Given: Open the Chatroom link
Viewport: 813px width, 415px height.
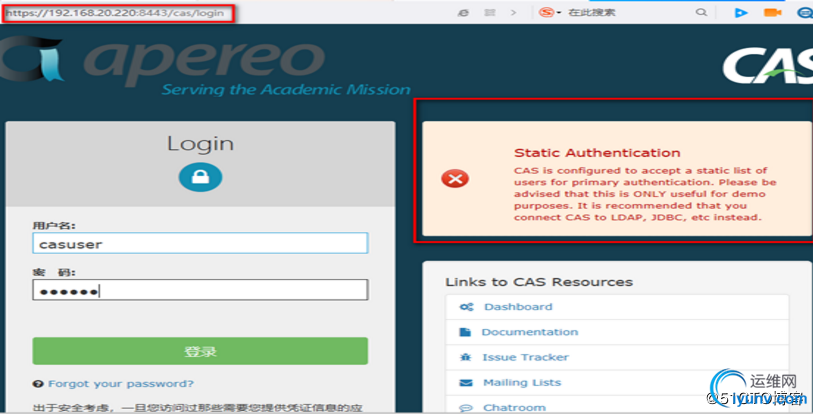Looking at the screenshot, I should (514, 408).
